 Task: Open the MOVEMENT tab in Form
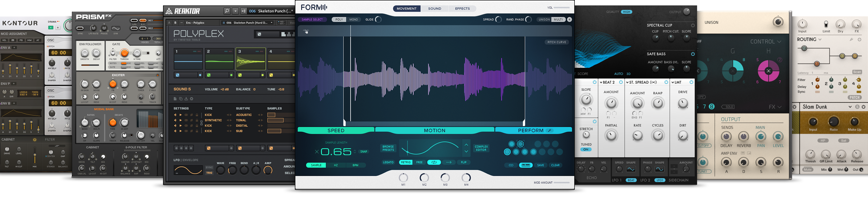coord(407,8)
